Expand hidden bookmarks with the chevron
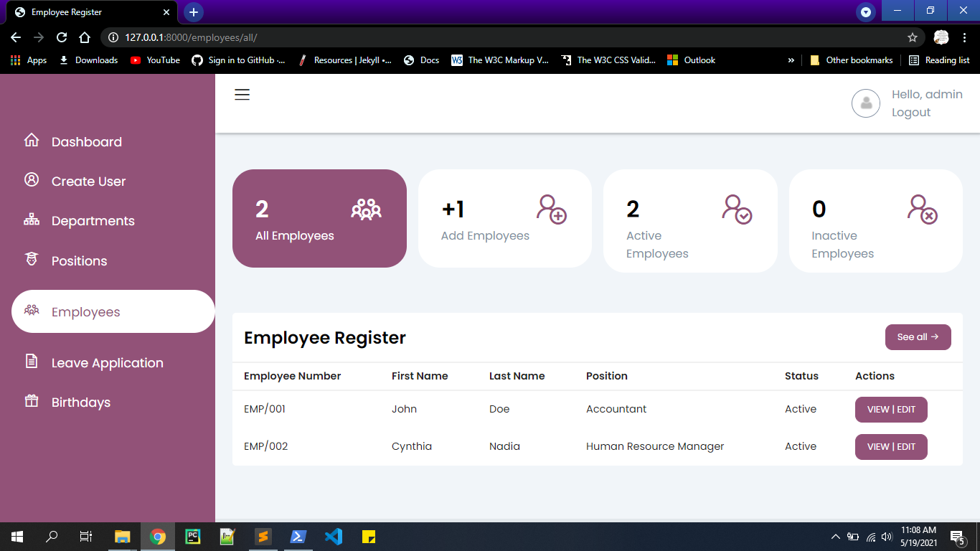980x551 pixels. 791,60
